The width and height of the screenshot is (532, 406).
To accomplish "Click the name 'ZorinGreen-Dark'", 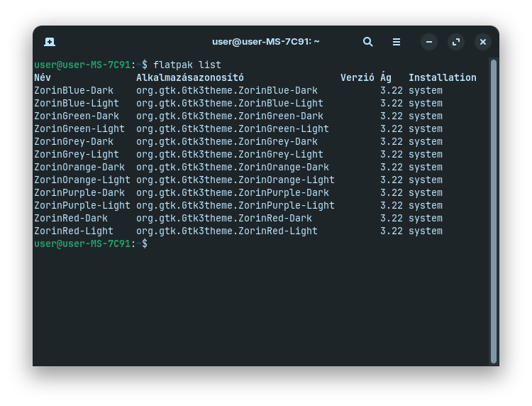I will click(77, 116).
